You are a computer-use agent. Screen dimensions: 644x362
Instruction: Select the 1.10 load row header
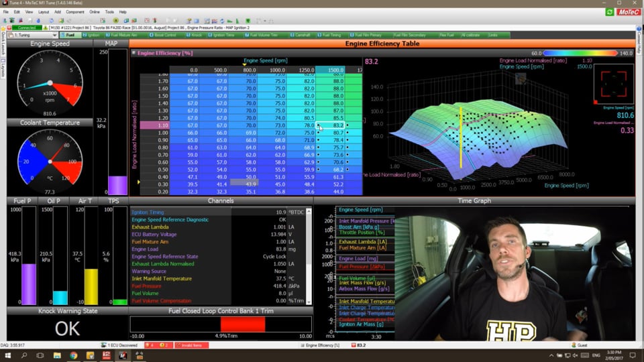pyautogui.click(x=154, y=125)
